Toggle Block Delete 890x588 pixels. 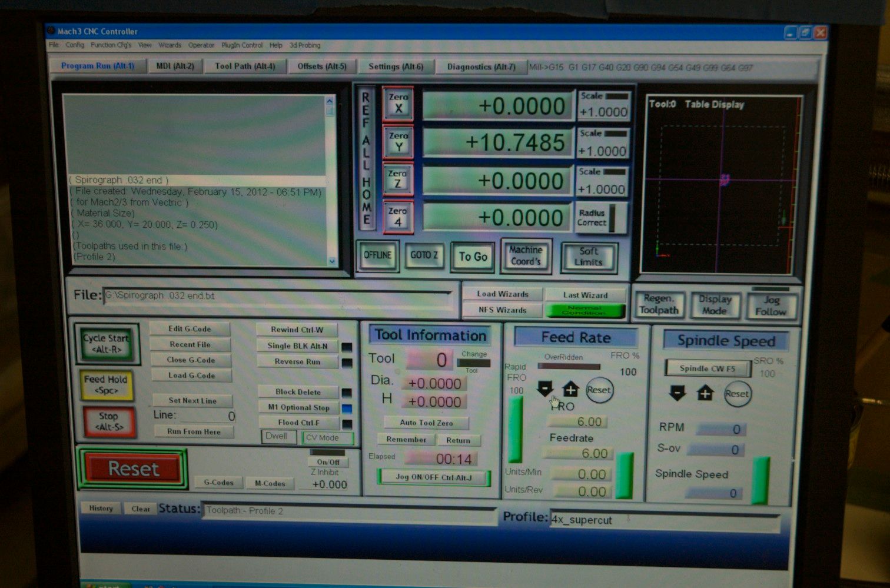point(298,392)
